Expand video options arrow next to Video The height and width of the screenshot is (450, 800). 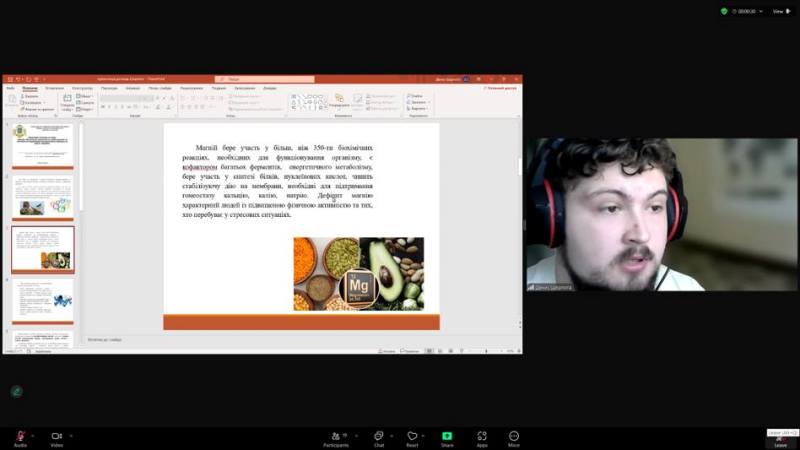pyautogui.click(x=71, y=436)
